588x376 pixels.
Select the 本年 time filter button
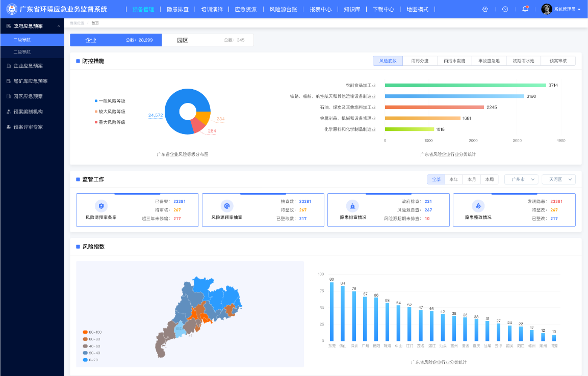point(454,179)
